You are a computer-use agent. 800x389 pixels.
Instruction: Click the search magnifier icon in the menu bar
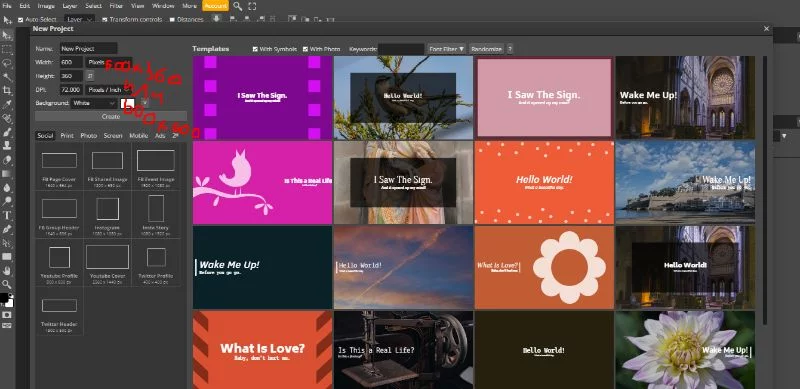click(238, 6)
